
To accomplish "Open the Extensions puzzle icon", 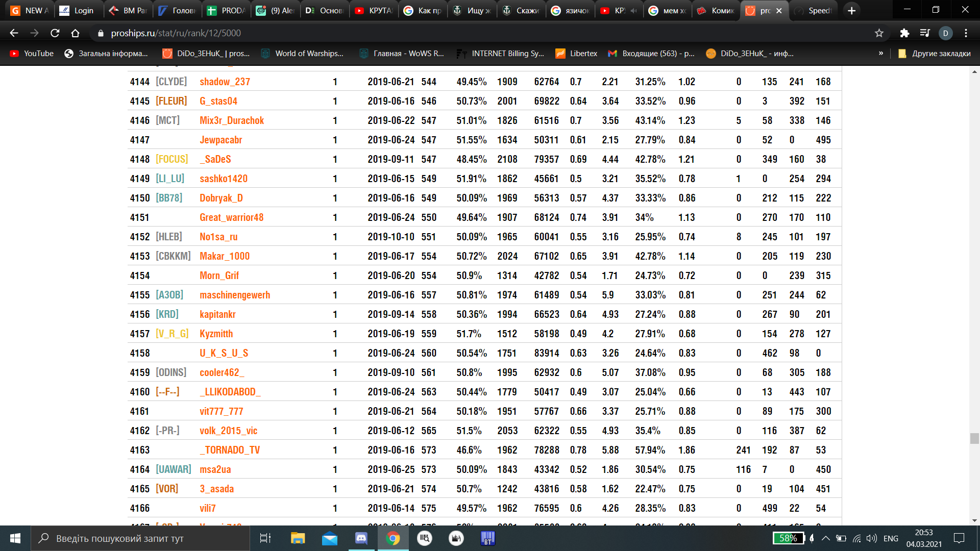I will (904, 33).
